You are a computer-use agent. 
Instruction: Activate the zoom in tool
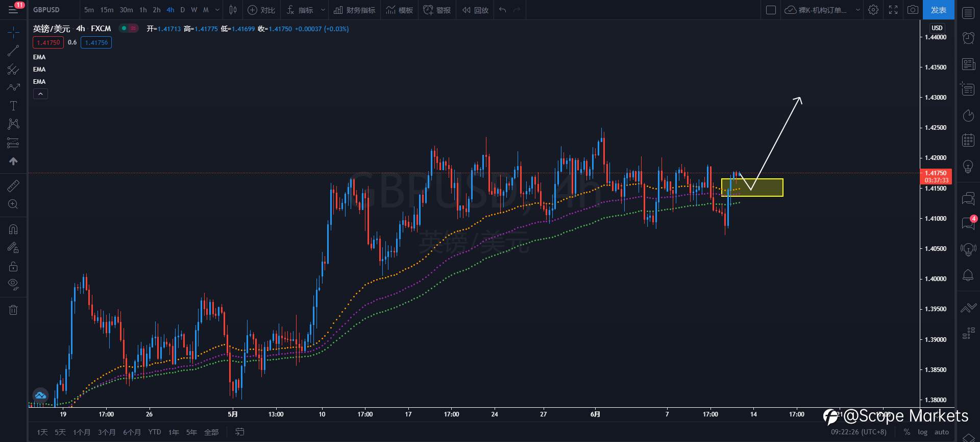(13, 204)
